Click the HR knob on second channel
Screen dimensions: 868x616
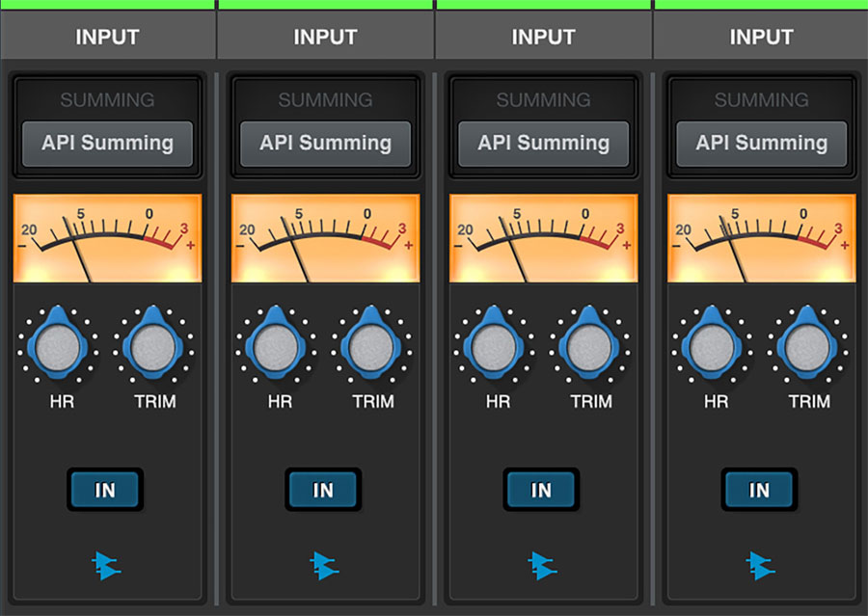click(276, 346)
